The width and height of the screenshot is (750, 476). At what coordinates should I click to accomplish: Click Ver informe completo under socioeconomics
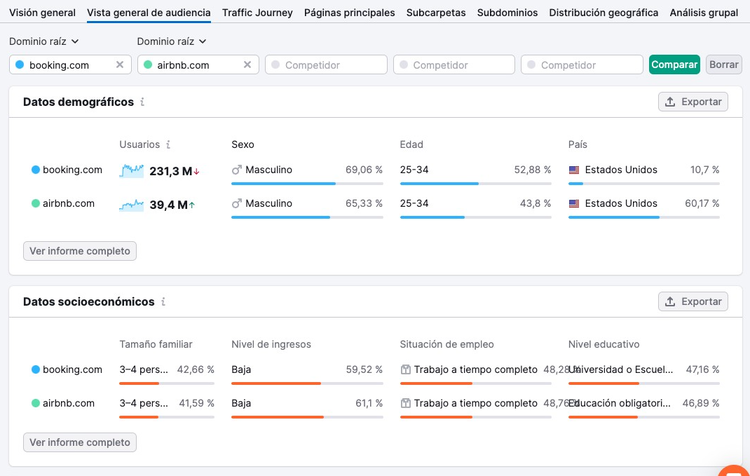[80, 443]
